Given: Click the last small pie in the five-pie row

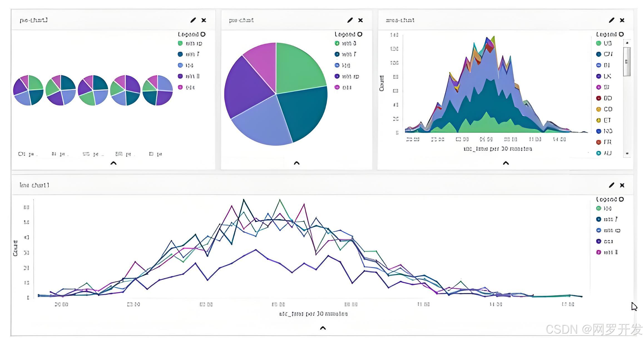Looking at the screenshot, I should click(157, 90).
